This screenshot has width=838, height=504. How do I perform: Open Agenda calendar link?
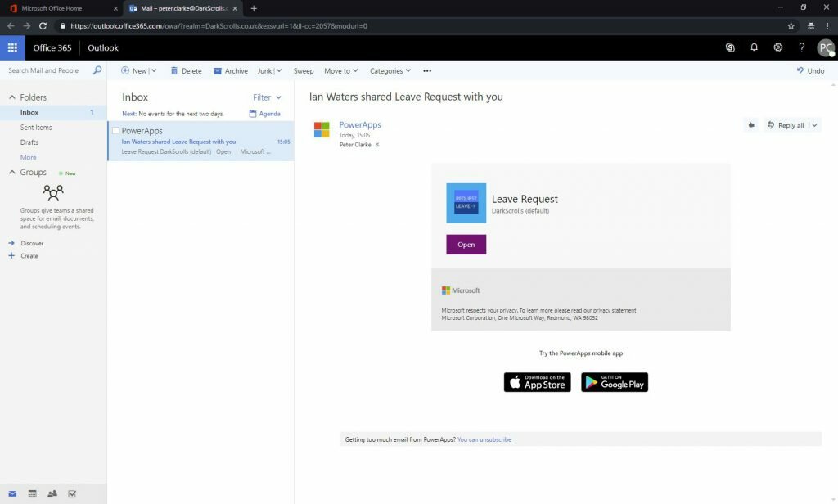[x=264, y=113]
